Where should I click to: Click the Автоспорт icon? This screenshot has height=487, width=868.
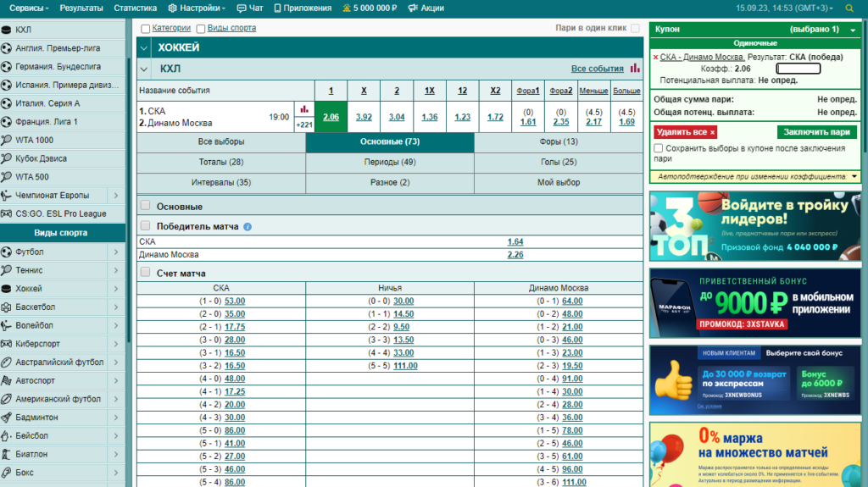click(x=7, y=381)
